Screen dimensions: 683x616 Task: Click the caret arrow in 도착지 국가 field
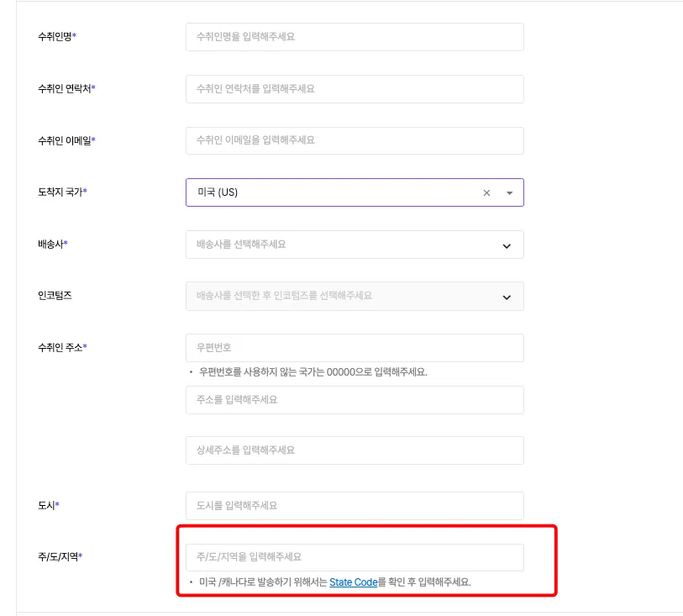pyautogui.click(x=509, y=192)
